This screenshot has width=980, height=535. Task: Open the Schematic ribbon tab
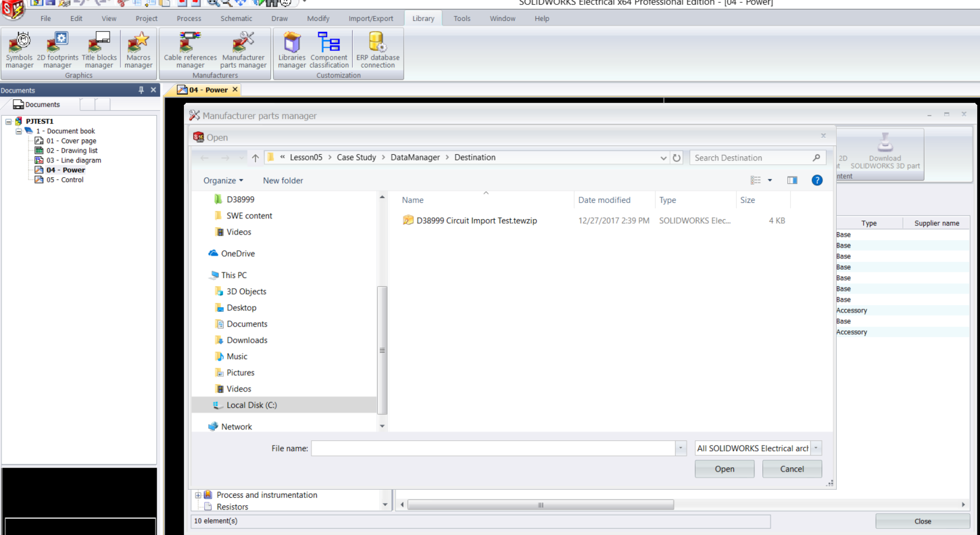click(x=236, y=18)
